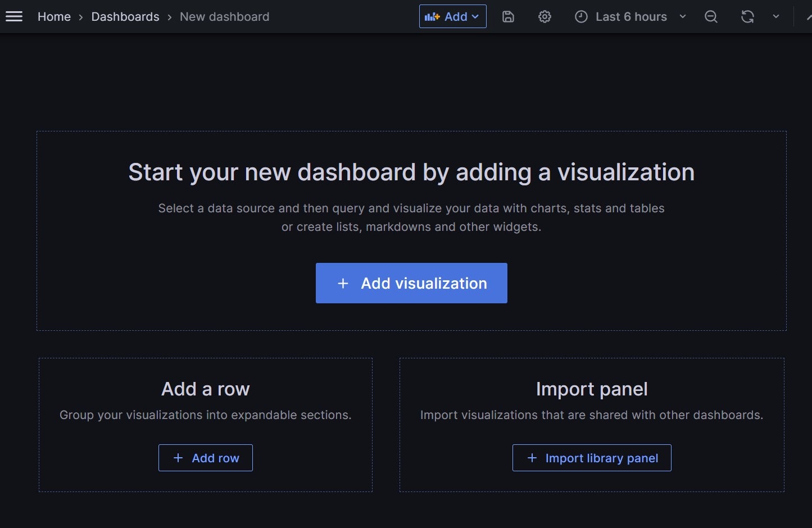Click the plus icon in Add visualization
The image size is (812, 528).
pyautogui.click(x=343, y=284)
